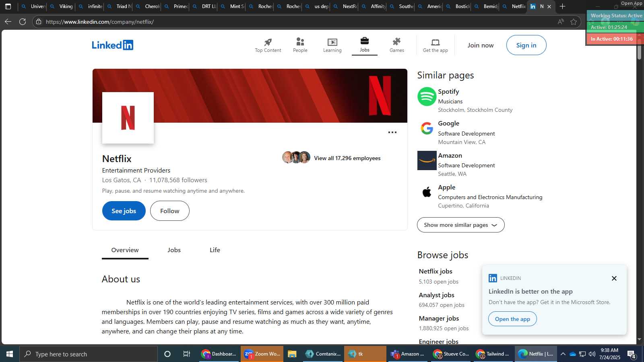The height and width of the screenshot is (362, 644).
Task: Switch to Univer browser tab
Action: [33, 6]
